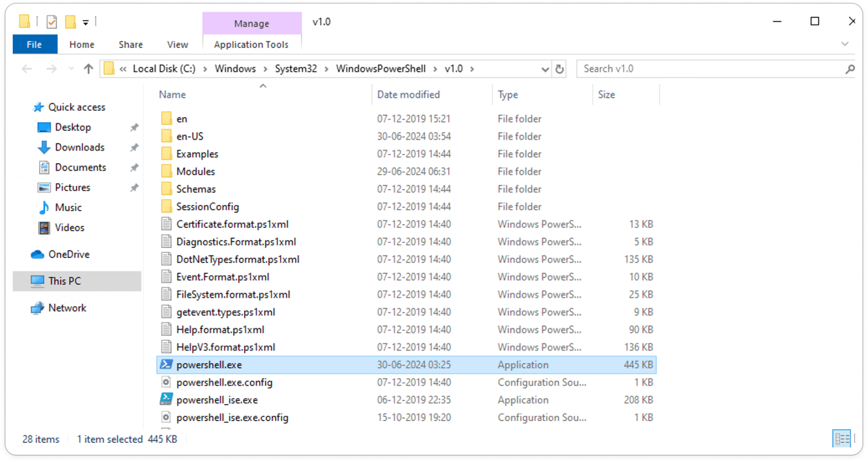Select file Diagnostics.Format.ps1xml
Screen dimensions: 868x462
point(236,242)
